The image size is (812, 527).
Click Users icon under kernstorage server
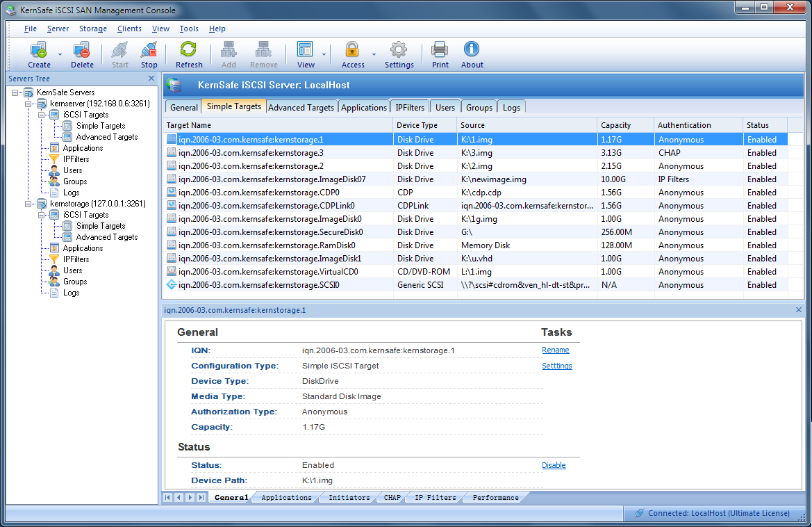tap(54, 270)
